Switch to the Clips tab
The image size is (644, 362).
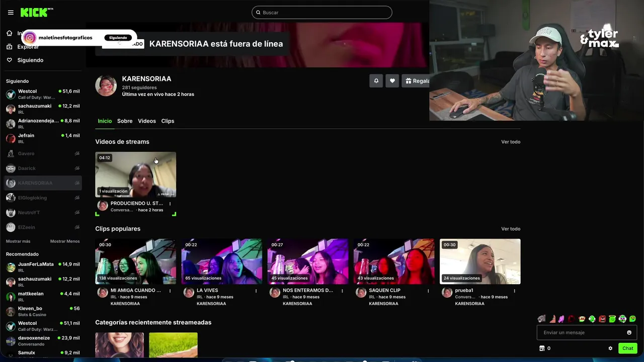click(168, 121)
